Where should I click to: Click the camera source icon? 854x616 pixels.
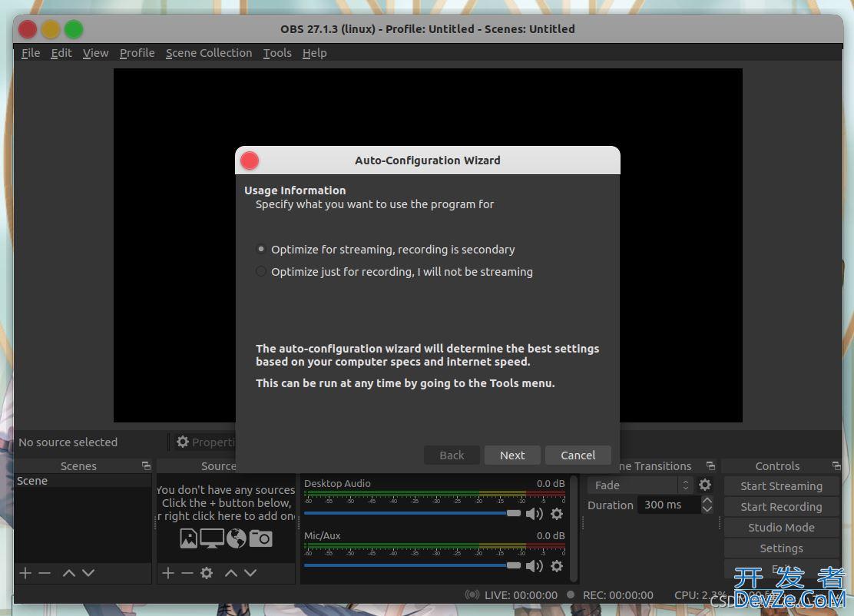click(260, 538)
